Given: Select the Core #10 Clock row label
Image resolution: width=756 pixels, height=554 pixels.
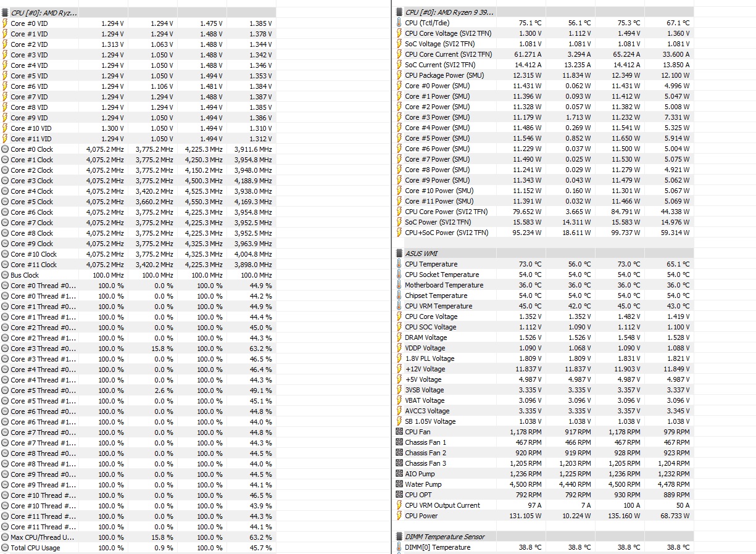Looking at the screenshot, I should 33,254.
